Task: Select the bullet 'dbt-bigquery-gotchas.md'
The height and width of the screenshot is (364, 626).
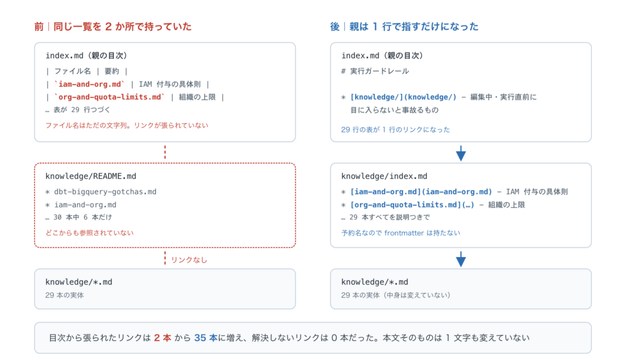Action: click(x=105, y=192)
